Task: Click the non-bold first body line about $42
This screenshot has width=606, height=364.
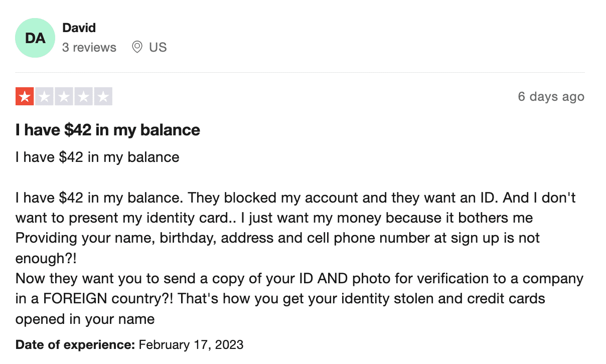Action: pyautogui.click(x=97, y=157)
